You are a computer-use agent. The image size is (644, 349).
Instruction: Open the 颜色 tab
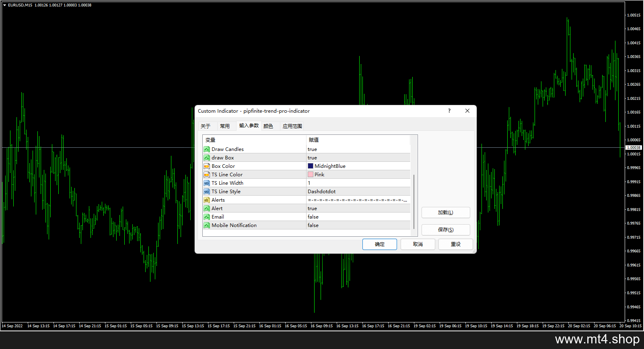(268, 126)
